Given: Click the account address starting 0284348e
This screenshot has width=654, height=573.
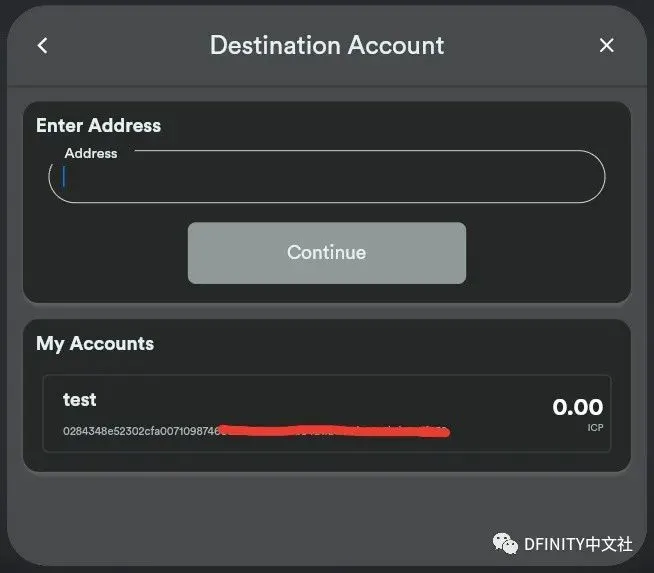Looking at the screenshot, I should click(x=142, y=431).
